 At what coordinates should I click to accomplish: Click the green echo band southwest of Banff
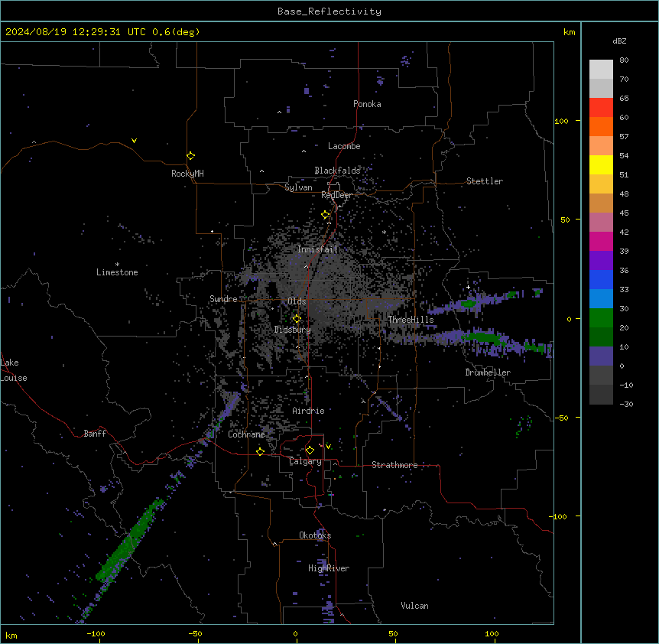point(129,540)
